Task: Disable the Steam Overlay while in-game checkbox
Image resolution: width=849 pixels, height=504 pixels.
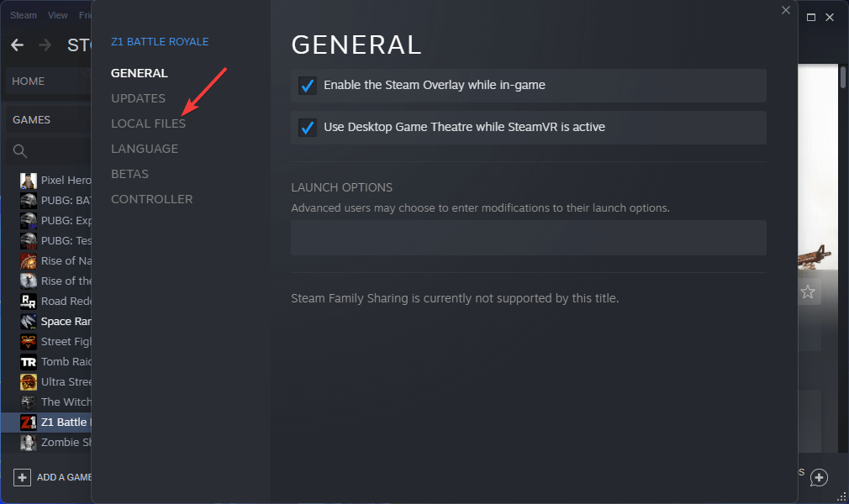Action: click(308, 86)
